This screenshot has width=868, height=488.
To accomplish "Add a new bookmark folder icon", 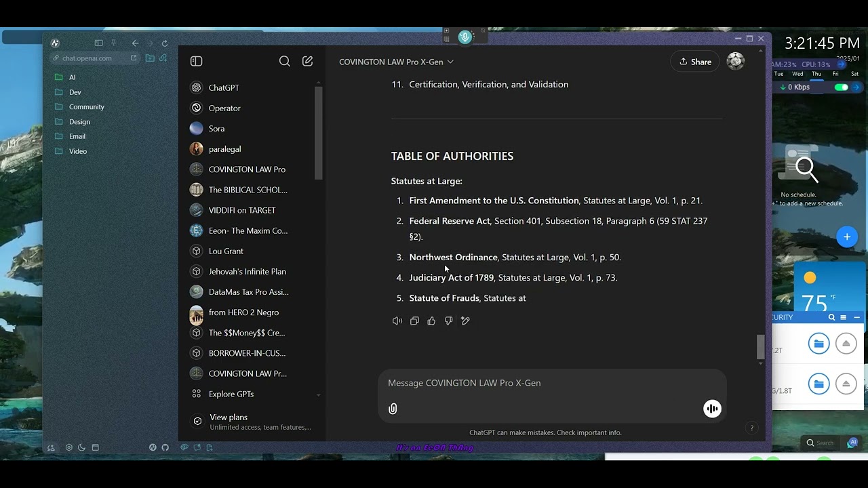I will coord(150,58).
